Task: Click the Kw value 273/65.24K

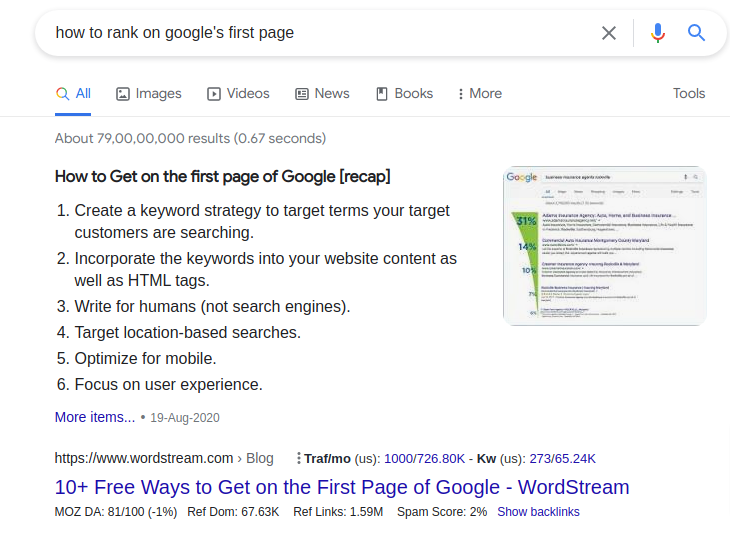Action: coord(562,459)
